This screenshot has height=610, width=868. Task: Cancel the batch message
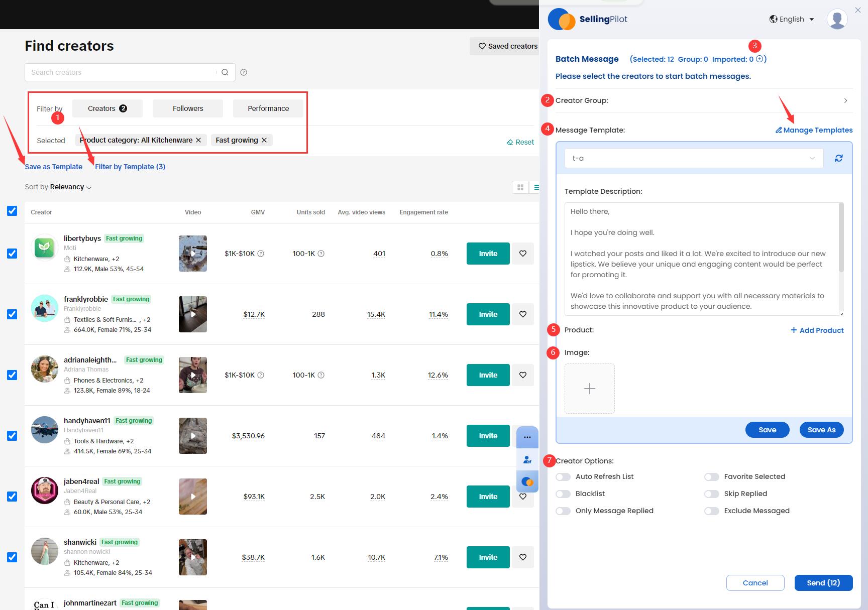755,583
